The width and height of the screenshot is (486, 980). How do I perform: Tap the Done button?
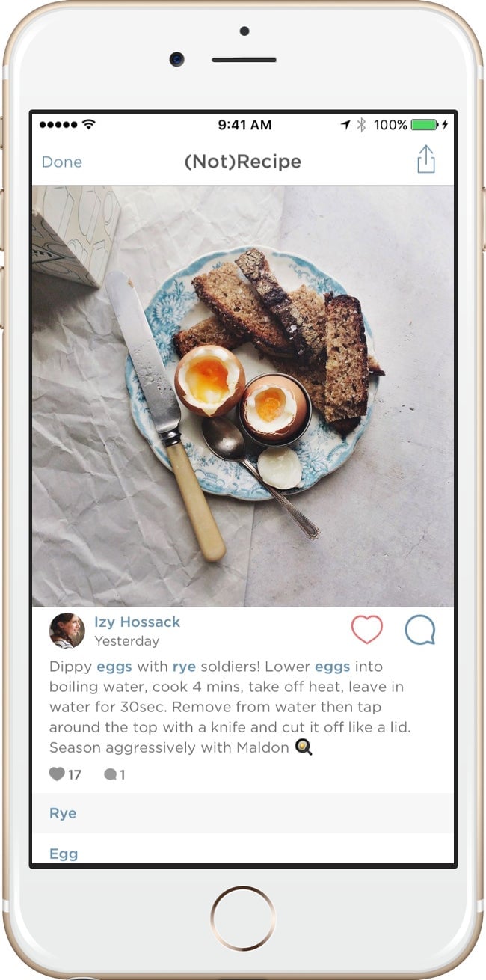[62, 162]
